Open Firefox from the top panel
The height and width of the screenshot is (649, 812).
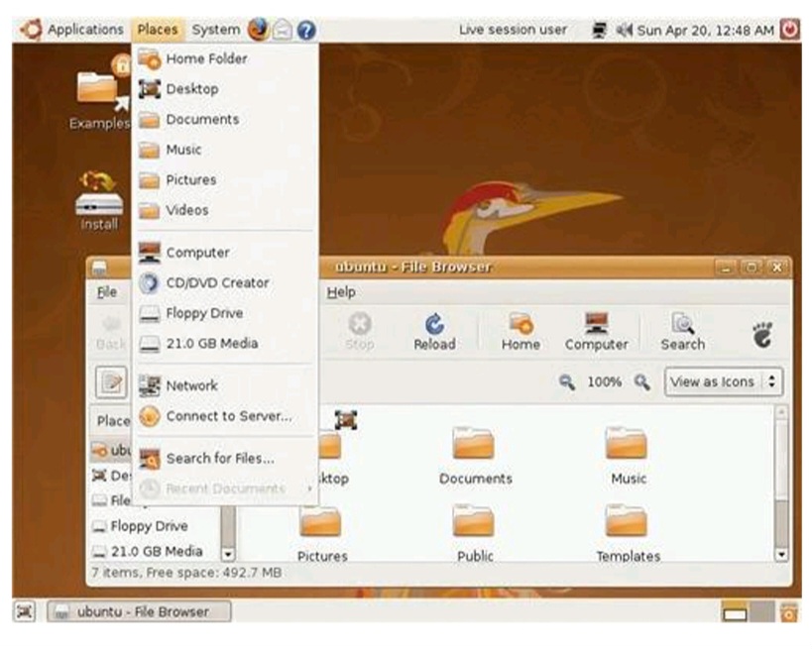click(258, 30)
